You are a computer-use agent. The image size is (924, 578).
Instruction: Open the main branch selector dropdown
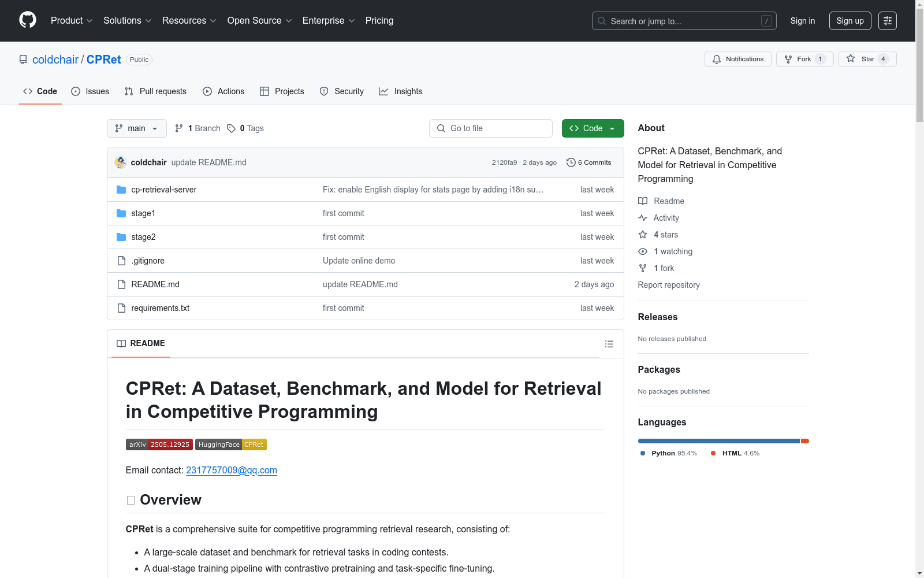click(137, 128)
